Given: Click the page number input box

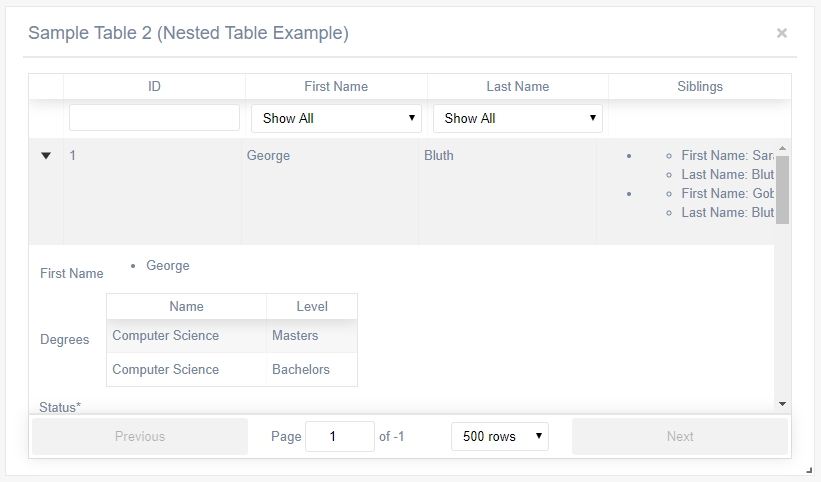Looking at the screenshot, I should 339,436.
